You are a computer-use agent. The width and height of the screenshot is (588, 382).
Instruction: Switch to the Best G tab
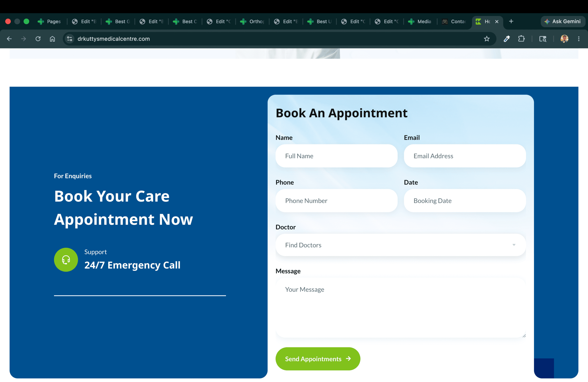coord(118,22)
